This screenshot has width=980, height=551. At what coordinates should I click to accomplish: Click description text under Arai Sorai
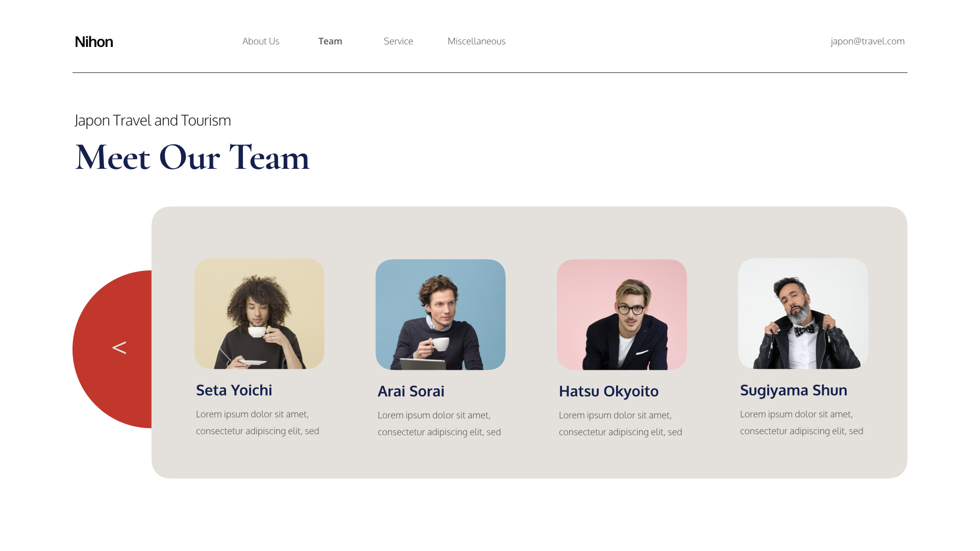tap(439, 423)
